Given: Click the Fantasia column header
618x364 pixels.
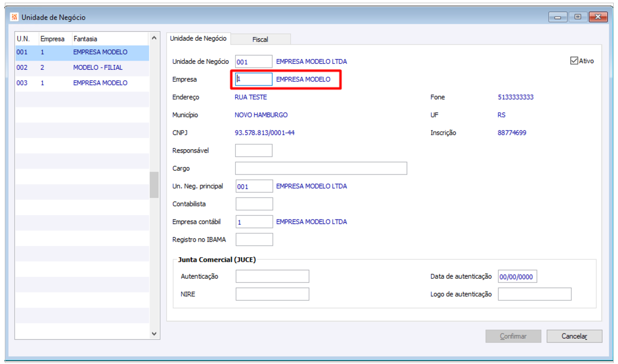Looking at the screenshot, I should (x=111, y=39).
